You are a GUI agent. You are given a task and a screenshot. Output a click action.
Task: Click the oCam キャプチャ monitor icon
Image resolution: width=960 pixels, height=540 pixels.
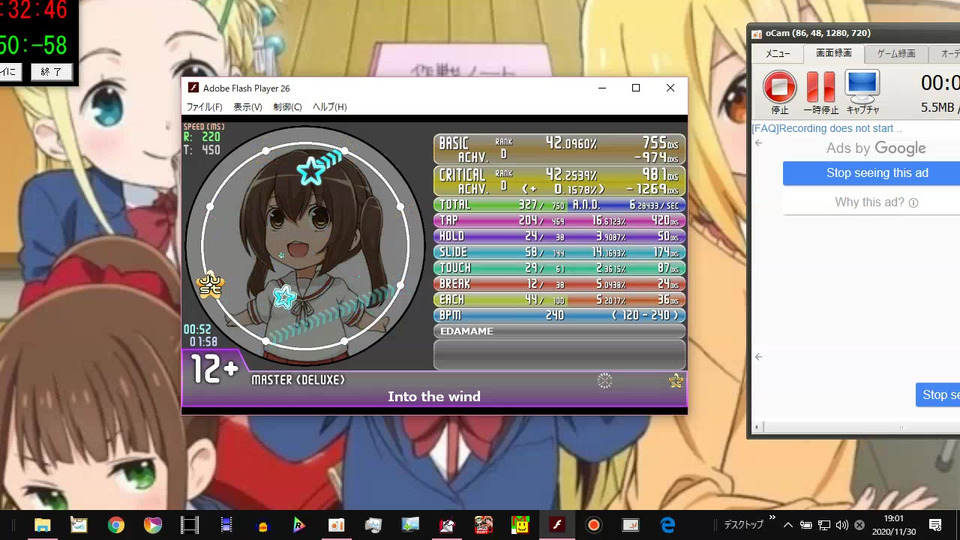point(862,86)
